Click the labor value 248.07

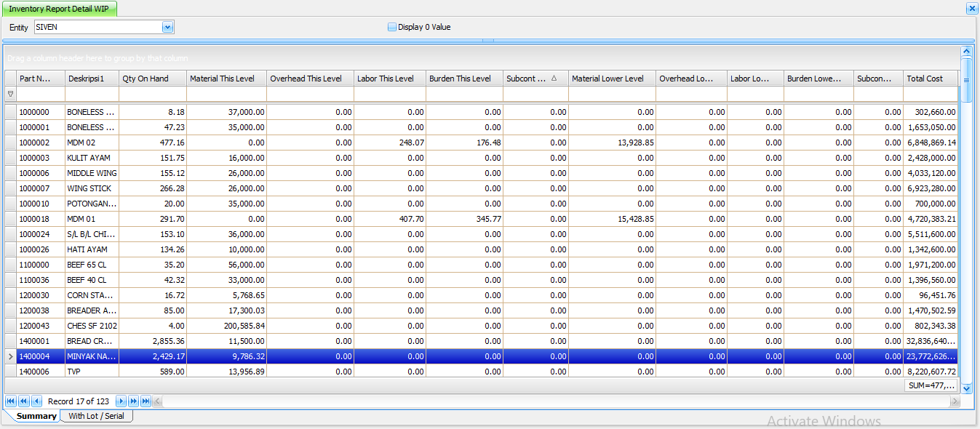390,143
